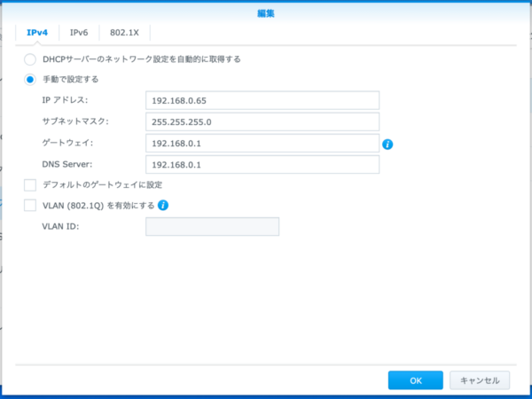Enable the default gateway checkbox
This screenshot has height=399, width=532.
tap(30, 185)
